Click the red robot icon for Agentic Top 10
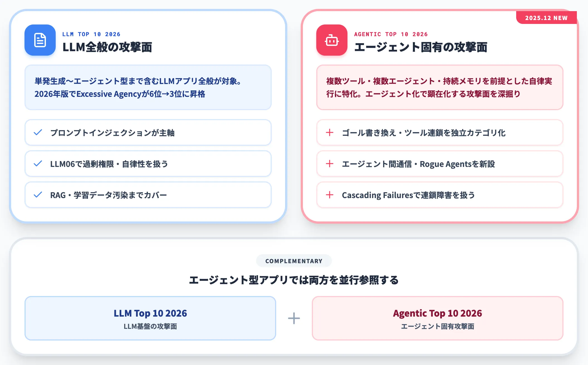This screenshot has width=588, height=365. 332,40
